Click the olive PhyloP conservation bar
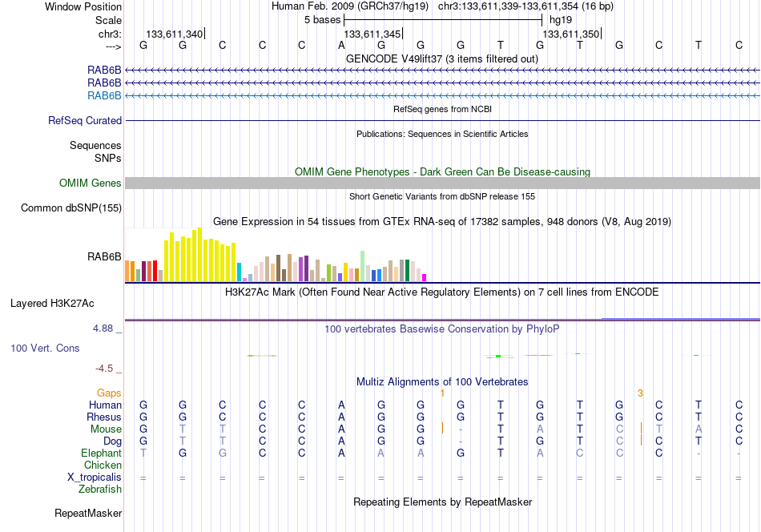 [262, 356]
